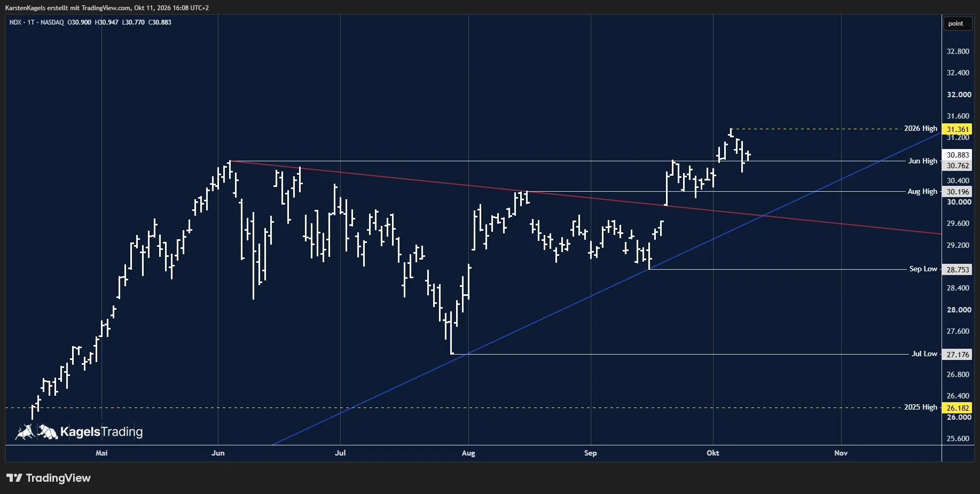Screen dimensions: 980x494
Task: Click the chart header text 'KarstenKagels erstellt mit TradingView.com'
Action: 67,8
